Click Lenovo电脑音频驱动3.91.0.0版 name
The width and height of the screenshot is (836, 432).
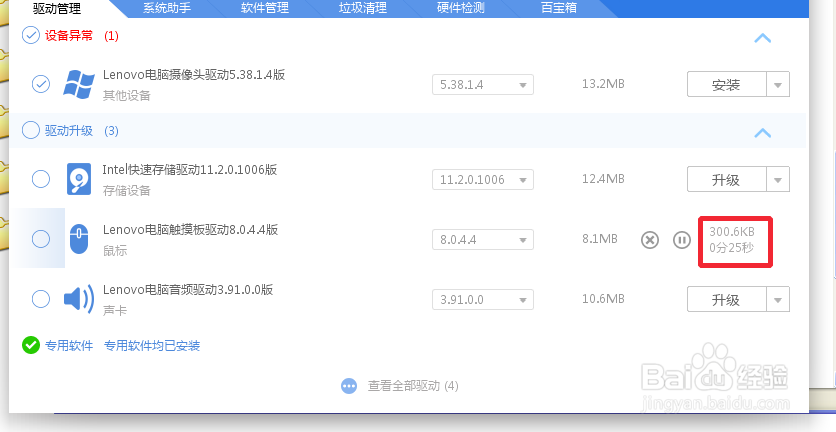188,290
